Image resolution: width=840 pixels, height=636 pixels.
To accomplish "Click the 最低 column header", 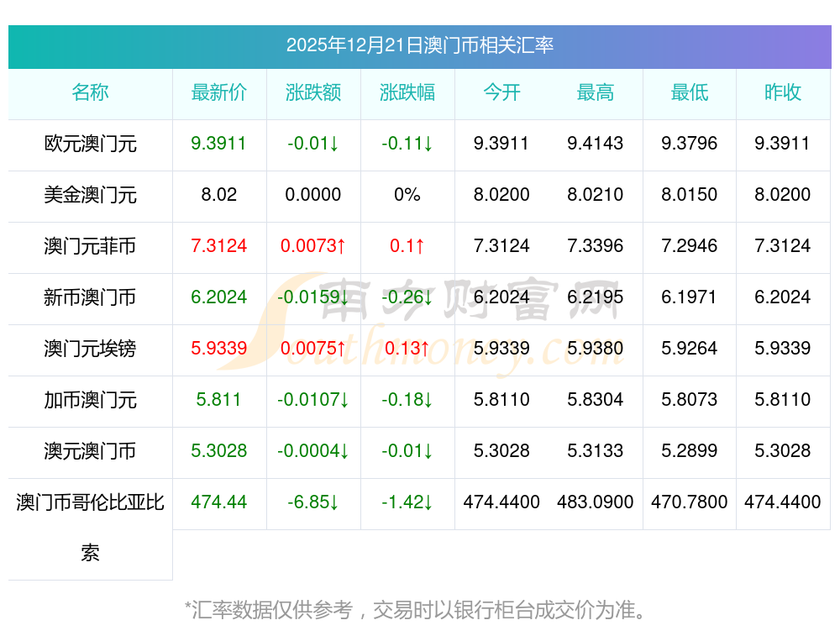I will pos(689,93).
